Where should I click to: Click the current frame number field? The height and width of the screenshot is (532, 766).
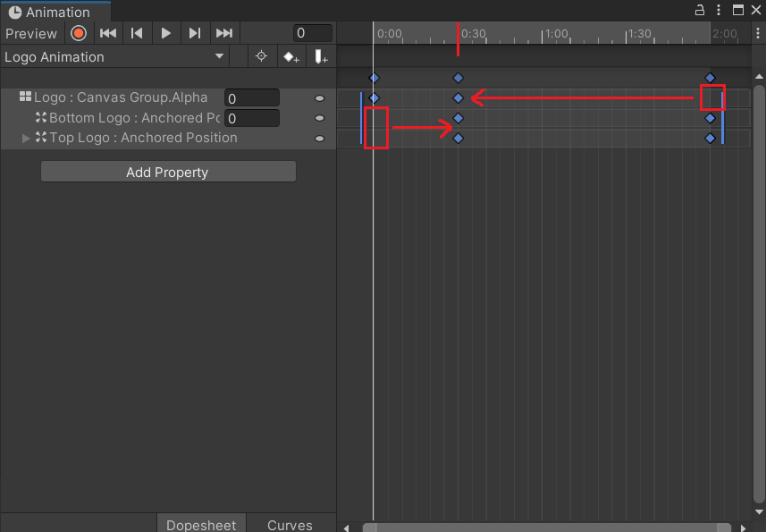(x=313, y=33)
